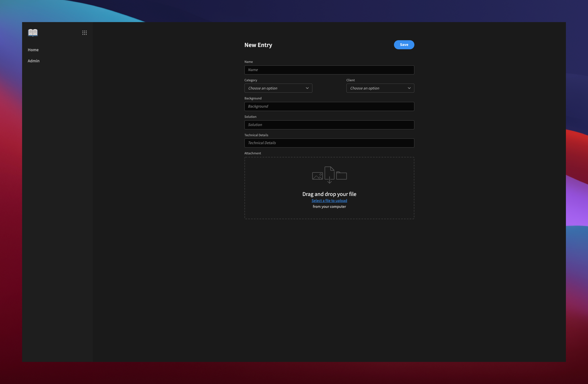Viewport: 588px width, 384px height.
Task: Click Home in the sidebar menu
Action: point(33,50)
